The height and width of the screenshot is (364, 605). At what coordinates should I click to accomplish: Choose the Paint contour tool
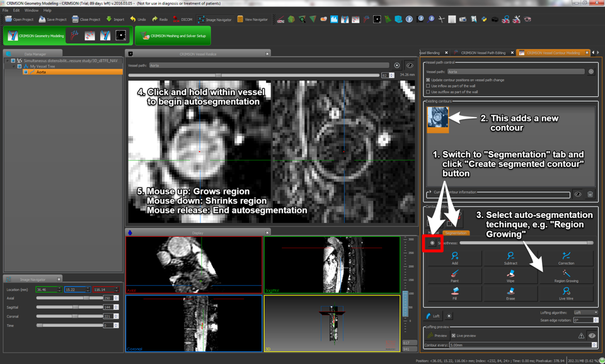click(x=454, y=276)
